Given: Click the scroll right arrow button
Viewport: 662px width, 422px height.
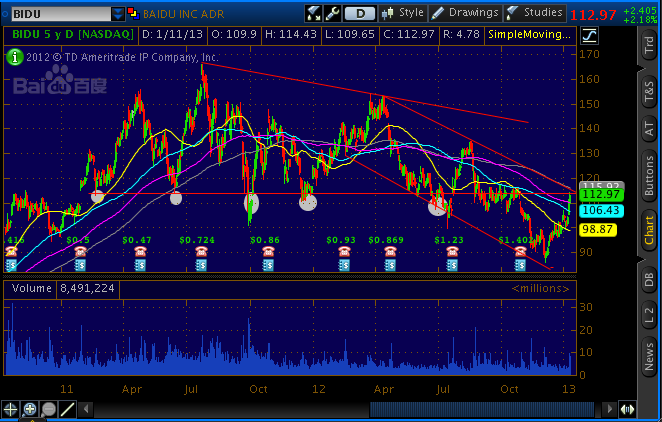Looking at the screenshot, I should pyautogui.click(x=609, y=409).
